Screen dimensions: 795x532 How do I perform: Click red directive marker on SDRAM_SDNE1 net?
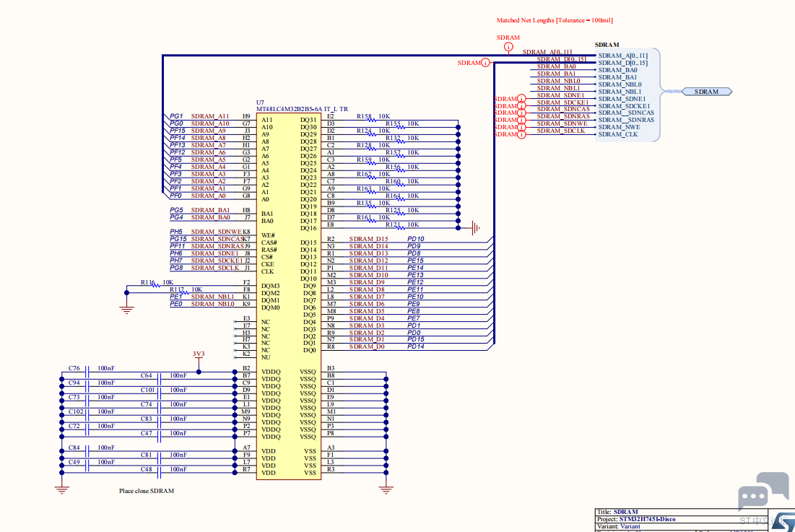[521, 99]
